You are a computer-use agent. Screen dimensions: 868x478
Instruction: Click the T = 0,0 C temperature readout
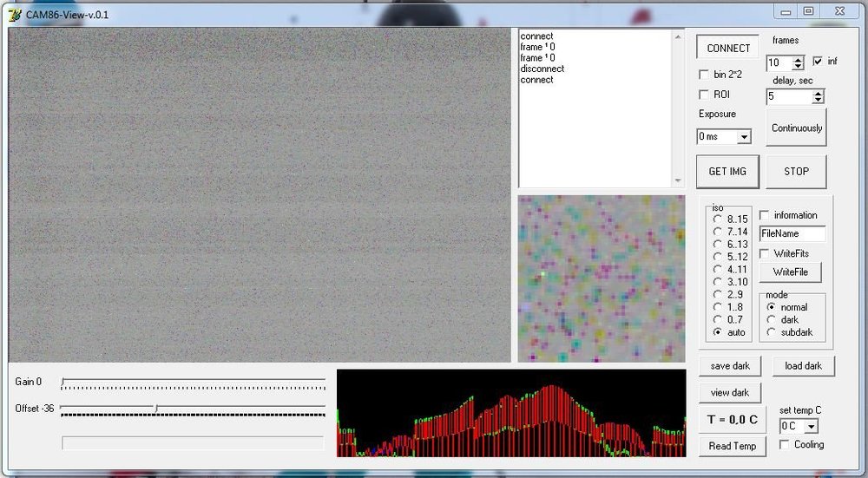pos(733,420)
